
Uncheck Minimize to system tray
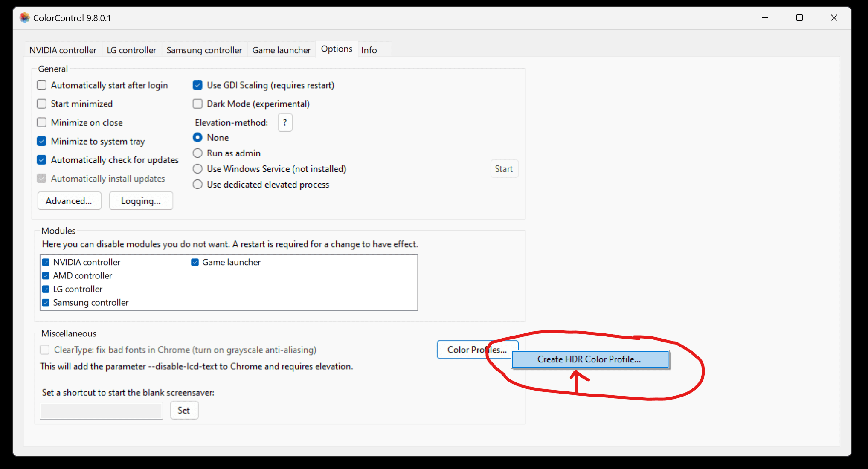click(x=41, y=141)
